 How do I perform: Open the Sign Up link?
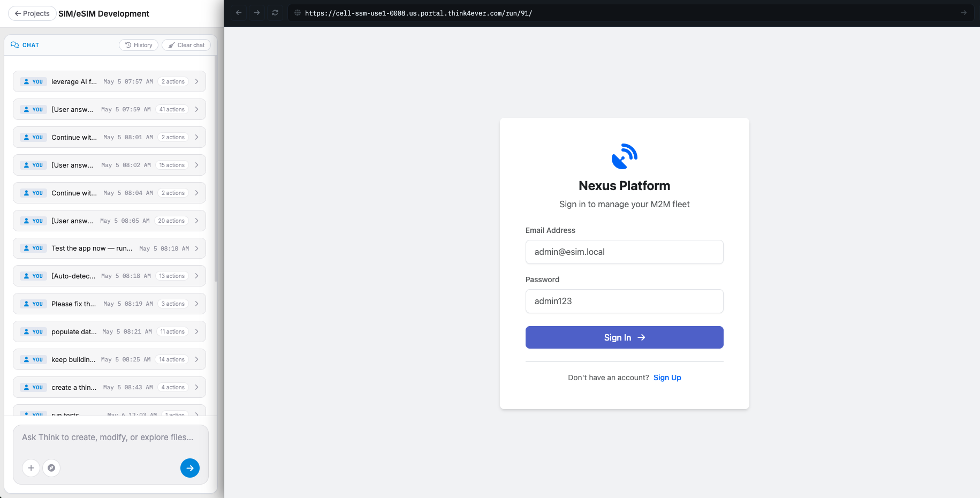pyautogui.click(x=667, y=378)
